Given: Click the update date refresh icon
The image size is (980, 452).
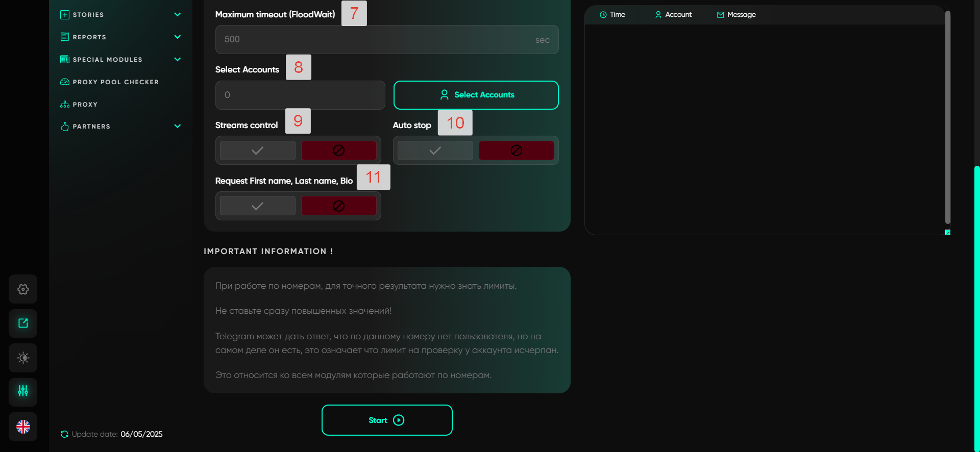Looking at the screenshot, I should tap(64, 434).
